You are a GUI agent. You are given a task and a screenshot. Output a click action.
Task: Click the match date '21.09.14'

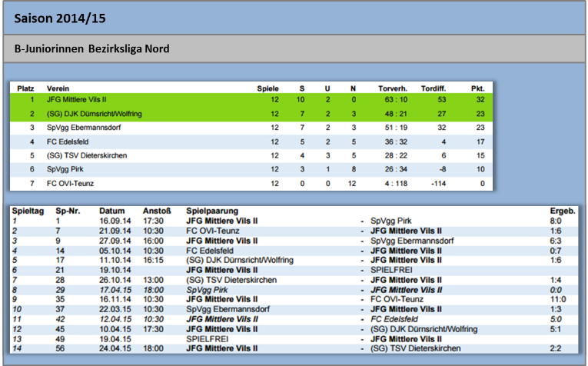(x=115, y=231)
